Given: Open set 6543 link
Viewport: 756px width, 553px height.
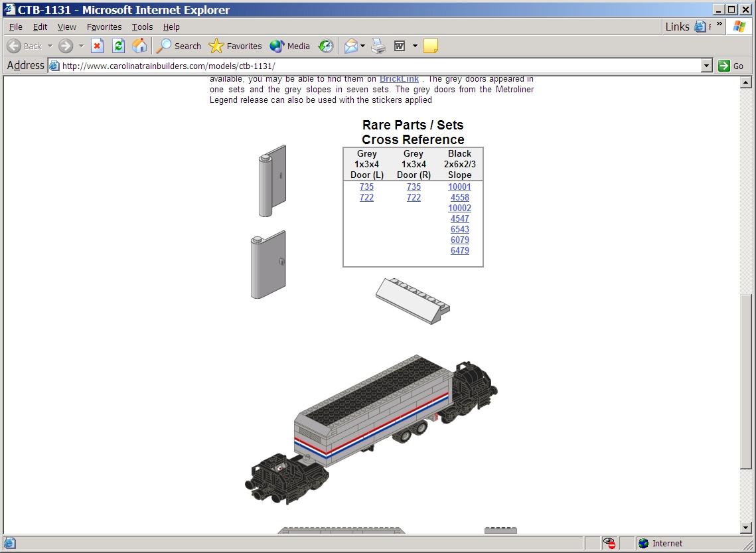Looking at the screenshot, I should 459,229.
